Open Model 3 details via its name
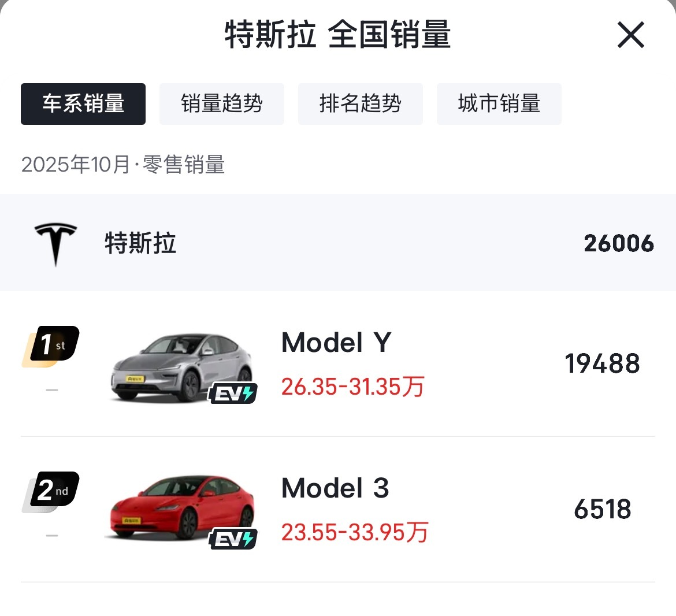The height and width of the screenshot is (616, 676). pos(335,489)
